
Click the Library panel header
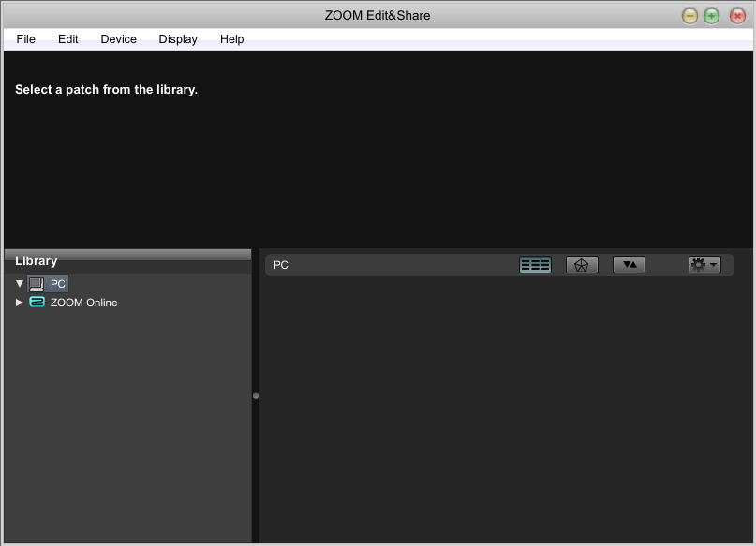pyautogui.click(x=127, y=261)
